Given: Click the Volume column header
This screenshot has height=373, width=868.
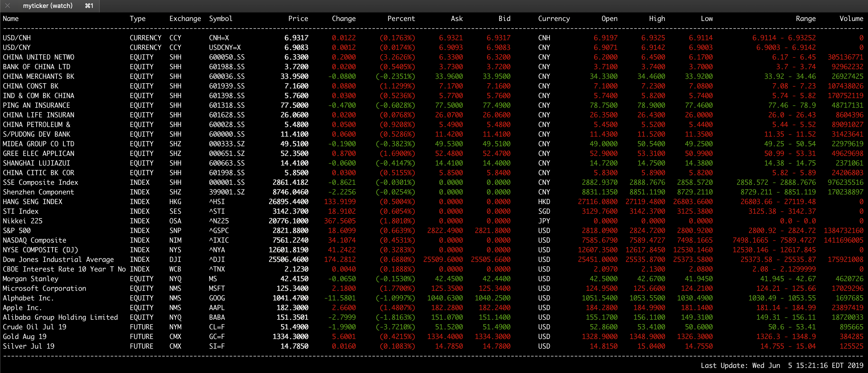Looking at the screenshot, I should 851,18.
